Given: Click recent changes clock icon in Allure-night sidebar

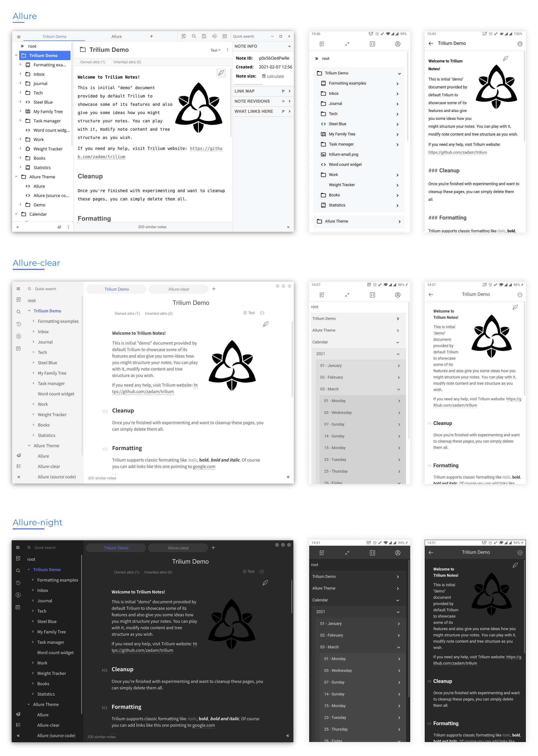Looking at the screenshot, I should 18,583.
